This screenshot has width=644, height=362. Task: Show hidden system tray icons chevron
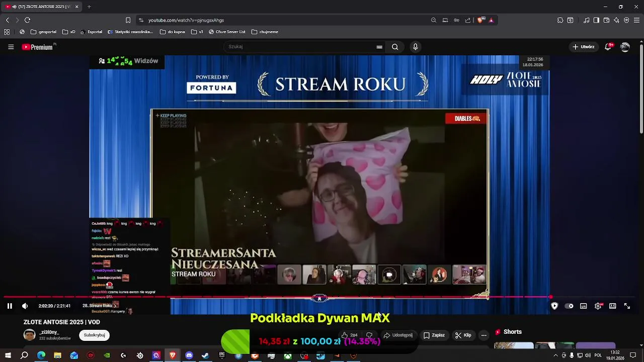coord(555,355)
